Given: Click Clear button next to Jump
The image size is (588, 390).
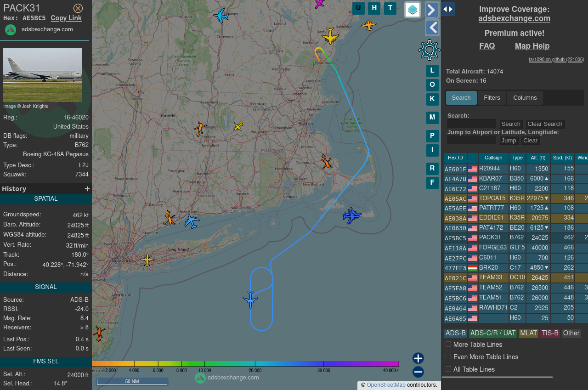Looking at the screenshot, I should click(x=530, y=141).
